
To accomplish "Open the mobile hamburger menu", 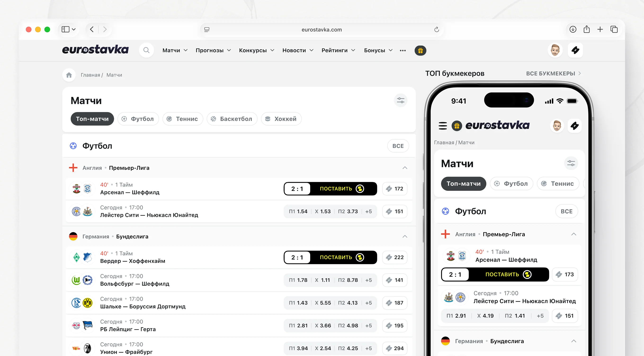I will click(x=443, y=125).
